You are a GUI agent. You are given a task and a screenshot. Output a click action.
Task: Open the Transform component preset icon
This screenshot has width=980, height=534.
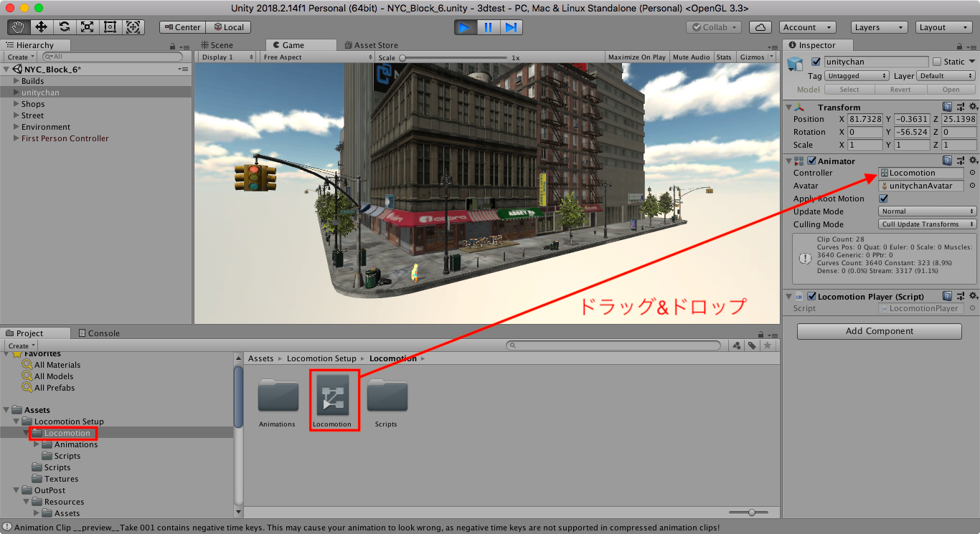961,107
